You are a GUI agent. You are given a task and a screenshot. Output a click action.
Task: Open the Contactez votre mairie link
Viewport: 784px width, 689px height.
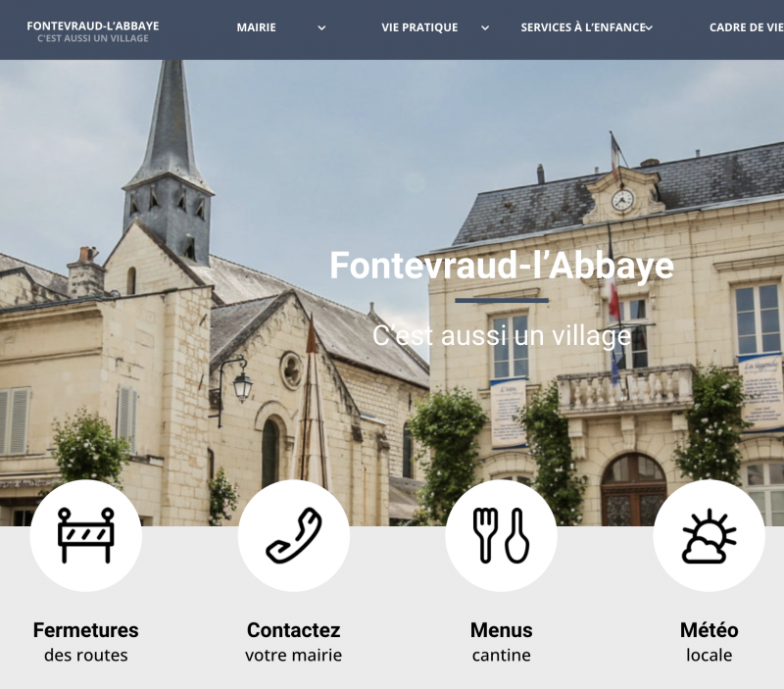[293, 642]
